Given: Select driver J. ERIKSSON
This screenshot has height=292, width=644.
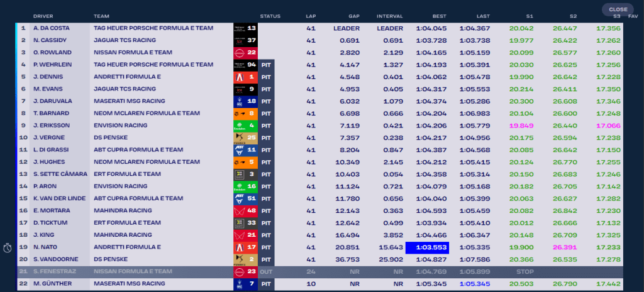Looking at the screenshot, I should pyautogui.click(x=52, y=126).
